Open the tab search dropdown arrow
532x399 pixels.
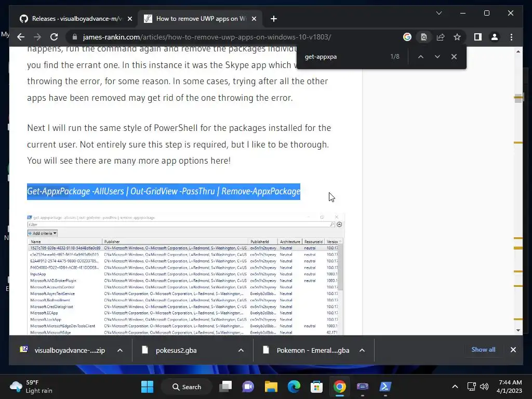pyautogui.click(x=438, y=13)
